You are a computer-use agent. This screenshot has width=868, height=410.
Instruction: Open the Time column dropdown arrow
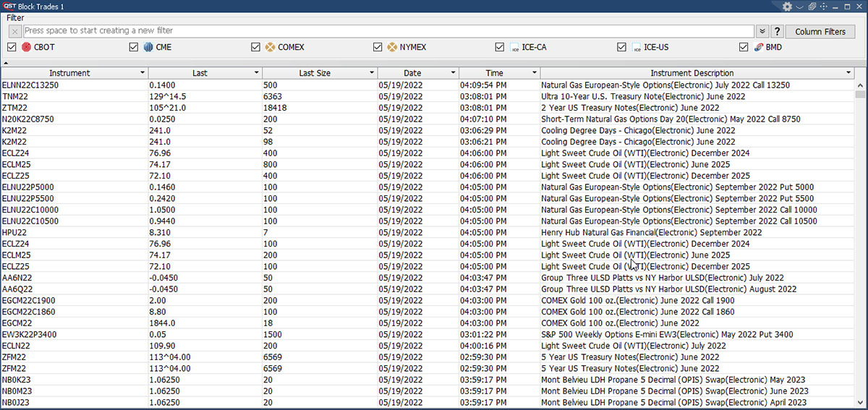pyautogui.click(x=535, y=73)
